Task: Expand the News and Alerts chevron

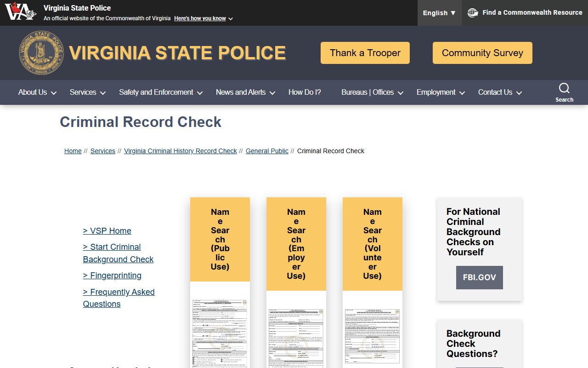Action: click(272, 93)
